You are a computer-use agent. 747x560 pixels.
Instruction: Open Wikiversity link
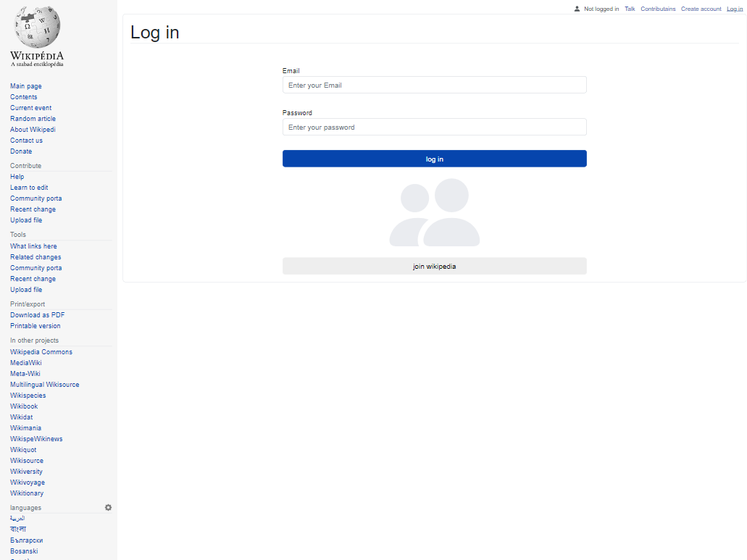point(26,472)
